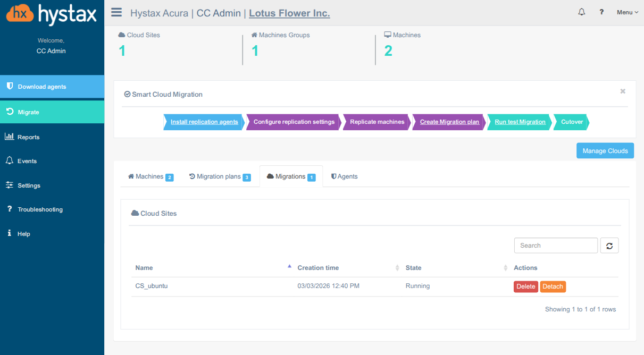The width and height of the screenshot is (644, 355).
Task: Click the Machines Groups count number 1
Action: coord(255,51)
